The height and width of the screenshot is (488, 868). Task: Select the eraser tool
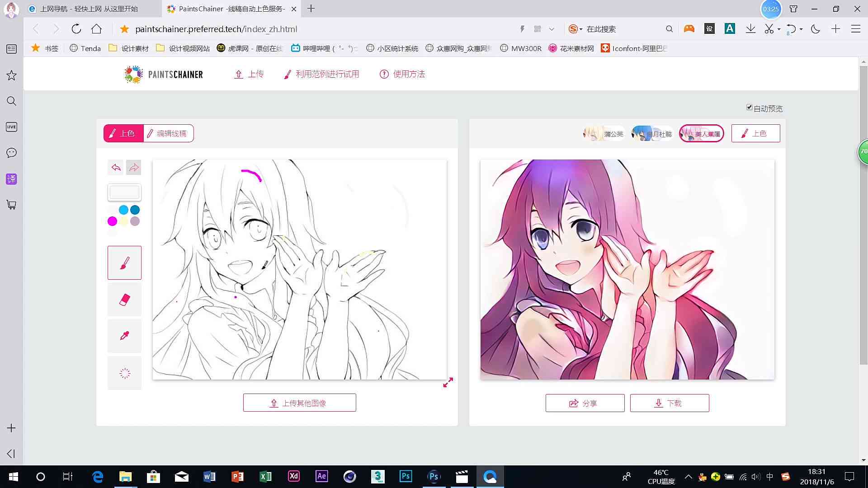coord(124,300)
